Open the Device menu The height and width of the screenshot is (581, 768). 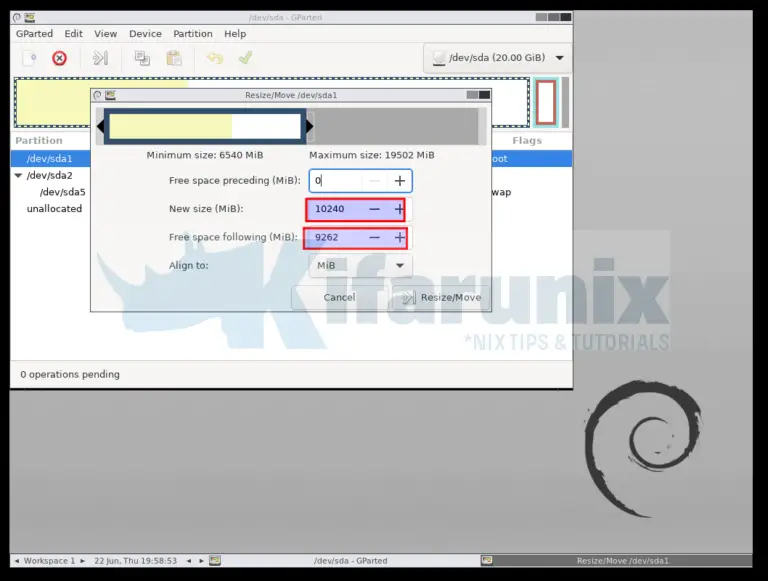click(145, 34)
